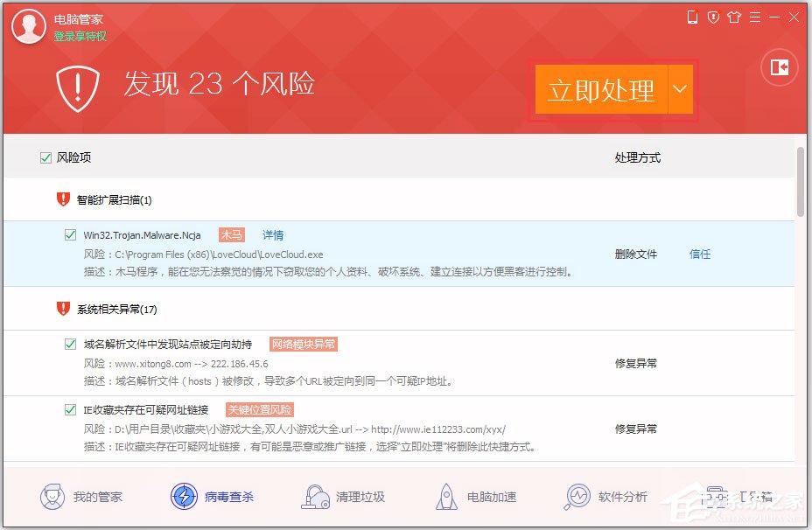The width and height of the screenshot is (812, 530).
Task: Uncheck the Win32.Trojan.Malware.Ncja risk item
Action: pos(71,234)
